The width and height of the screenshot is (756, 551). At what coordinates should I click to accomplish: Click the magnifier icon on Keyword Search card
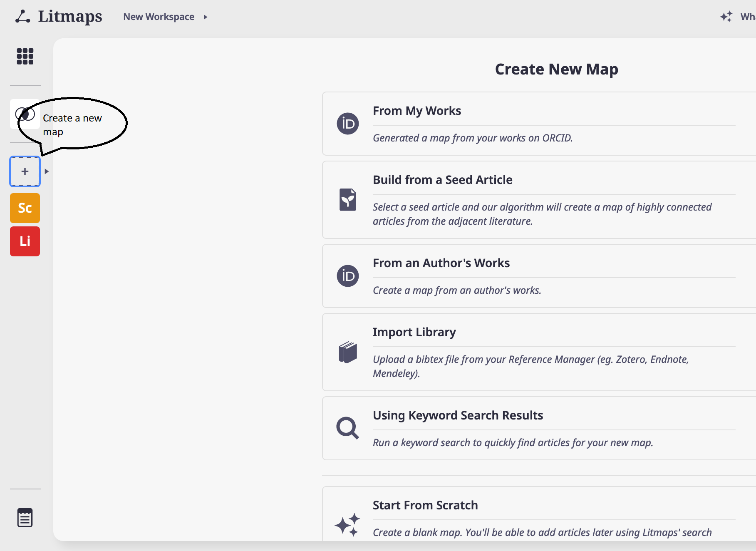click(x=348, y=429)
